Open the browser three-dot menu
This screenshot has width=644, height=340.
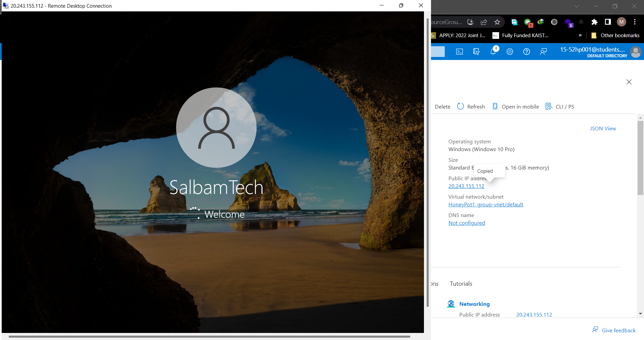coord(635,22)
